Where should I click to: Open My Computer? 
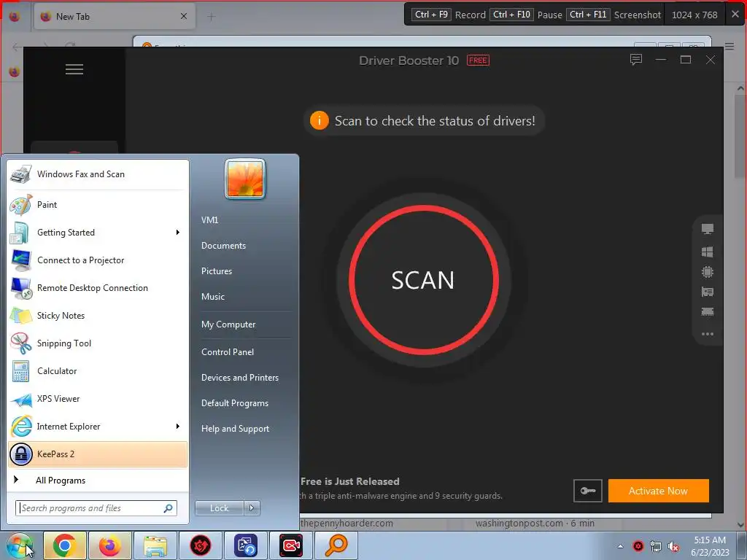click(x=228, y=324)
